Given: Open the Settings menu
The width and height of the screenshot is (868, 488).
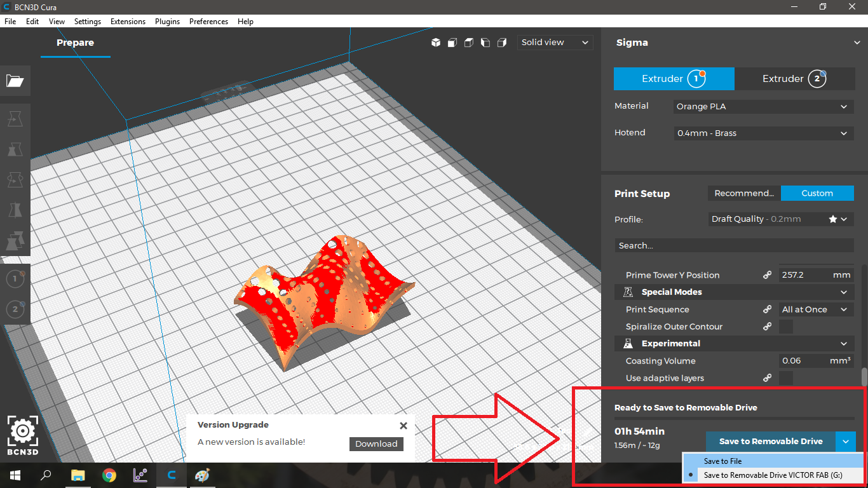Looking at the screenshot, I should click(x=88, y=21).
